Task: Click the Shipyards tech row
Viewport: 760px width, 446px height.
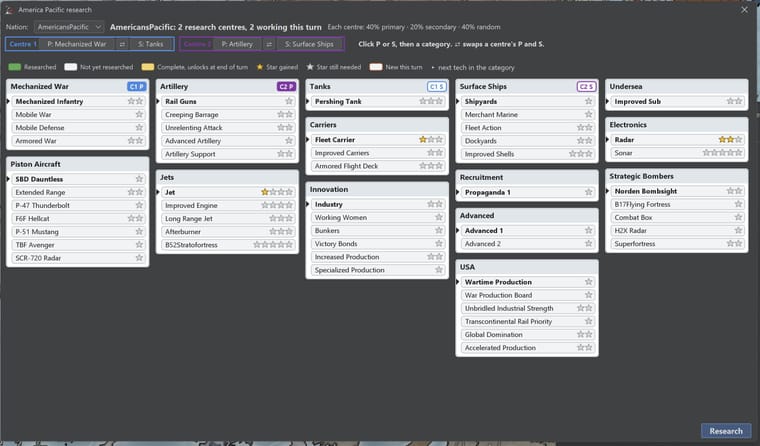Action: [527, 101]
